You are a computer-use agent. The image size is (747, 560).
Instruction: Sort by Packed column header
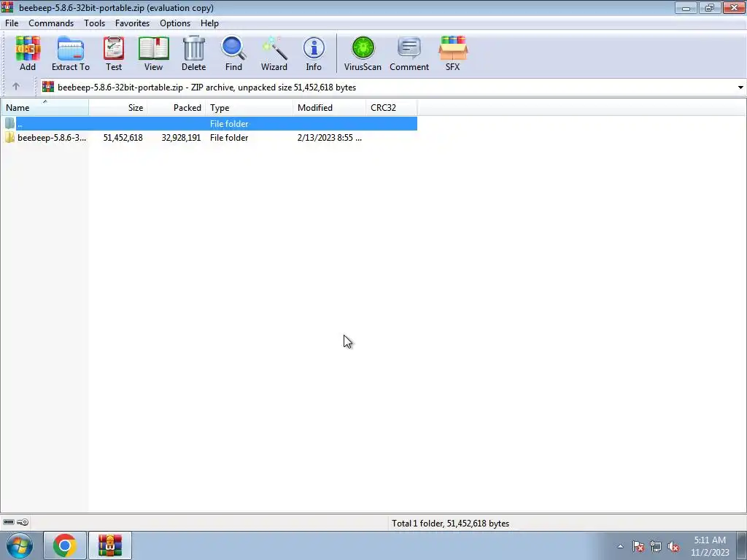[177, 108]
